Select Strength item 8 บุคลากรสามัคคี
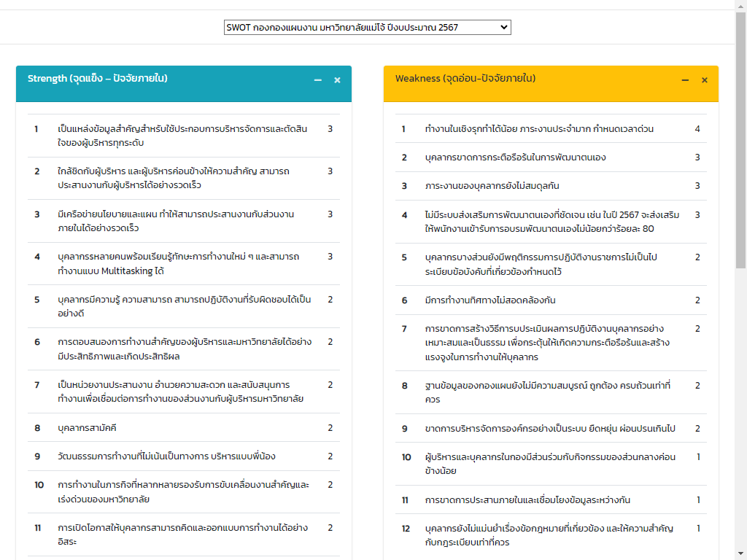 click(87, 428)
